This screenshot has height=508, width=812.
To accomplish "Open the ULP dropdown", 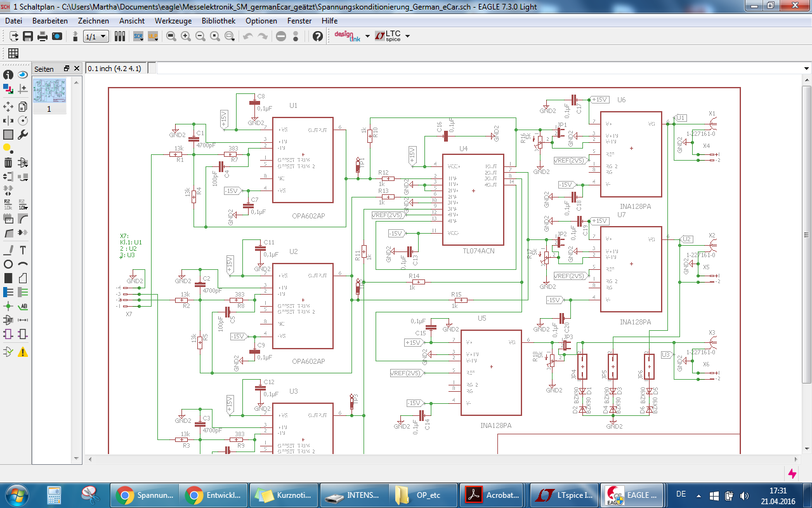I will pyautogui.click(x=153, y=36).
